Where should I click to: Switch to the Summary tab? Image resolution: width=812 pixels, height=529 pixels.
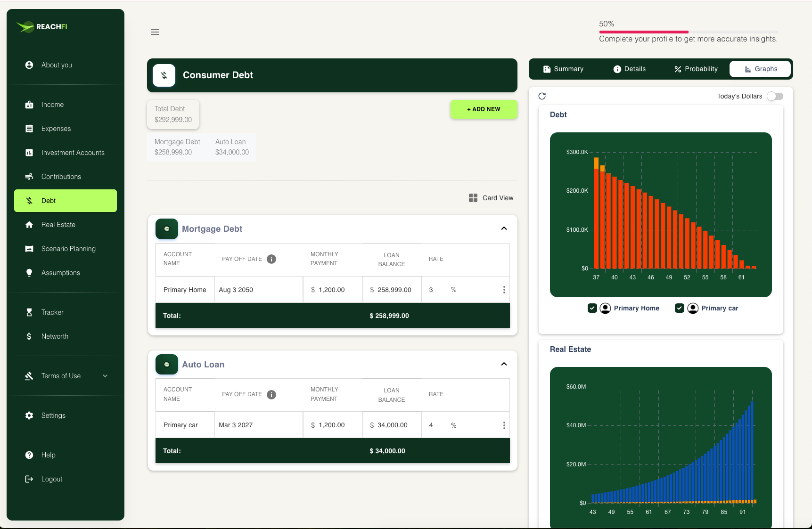point(563,69)
